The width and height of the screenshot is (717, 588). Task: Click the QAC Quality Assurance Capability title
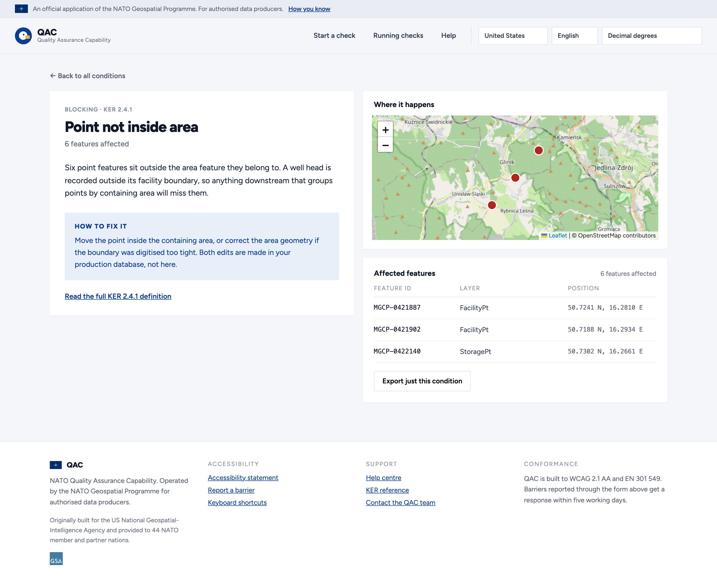(74, 36)
